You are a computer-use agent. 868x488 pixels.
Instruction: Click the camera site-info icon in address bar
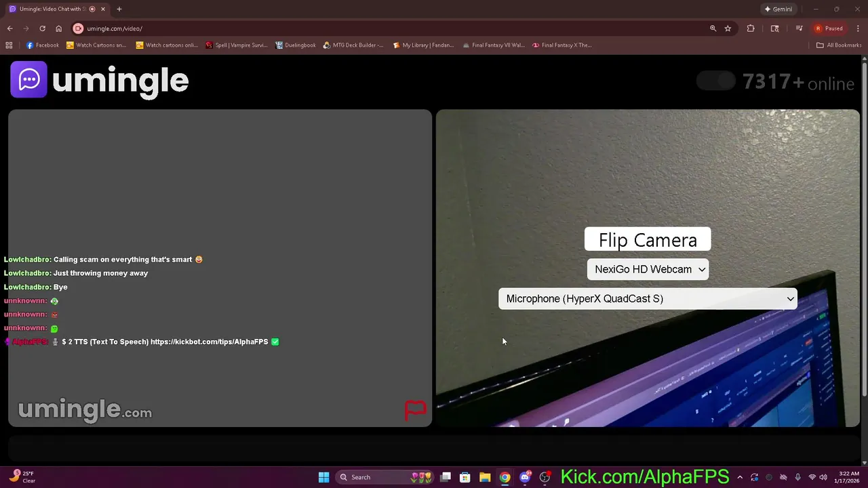78,28
